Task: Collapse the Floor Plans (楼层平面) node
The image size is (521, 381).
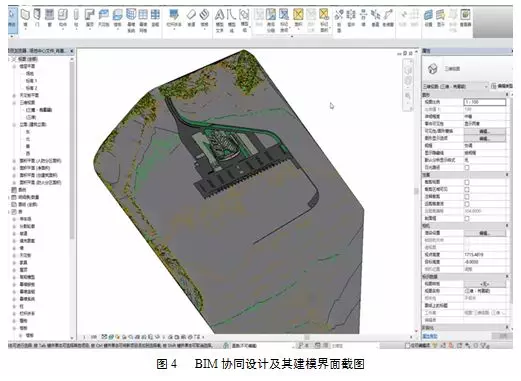Action: 14,66
